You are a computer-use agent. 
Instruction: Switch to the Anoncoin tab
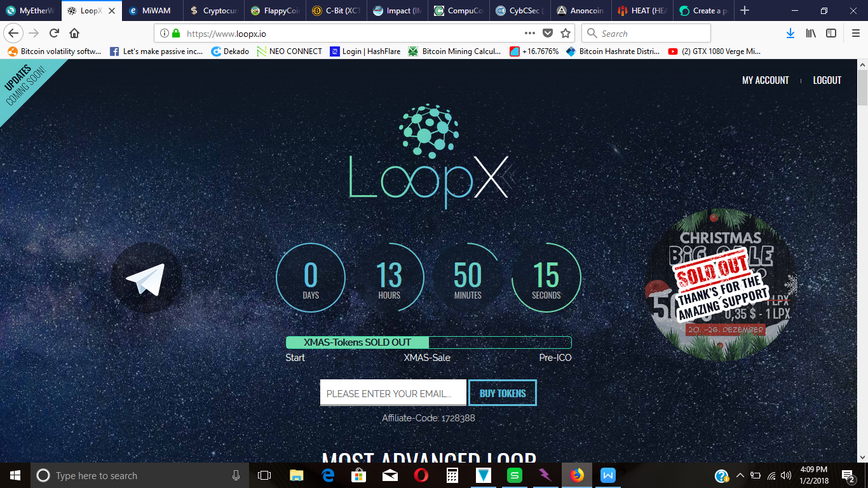click(x=580, y=11)
